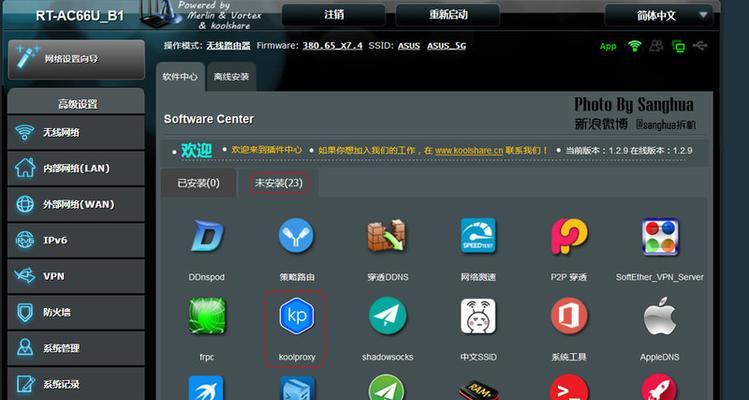Open the frpc plugin icon
This screenshot has height=400, width=749.
click(x=207, y=316)
